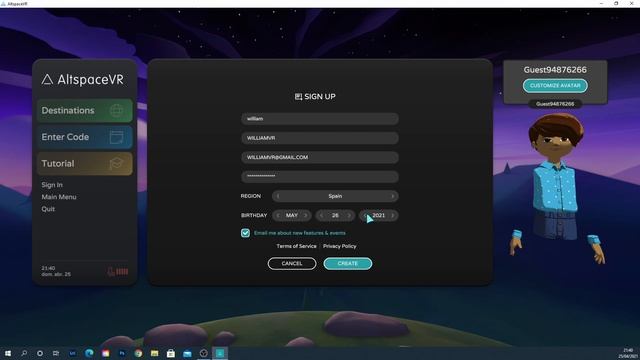
Task: Open the Destinations menu
Action: coord(84,111)
